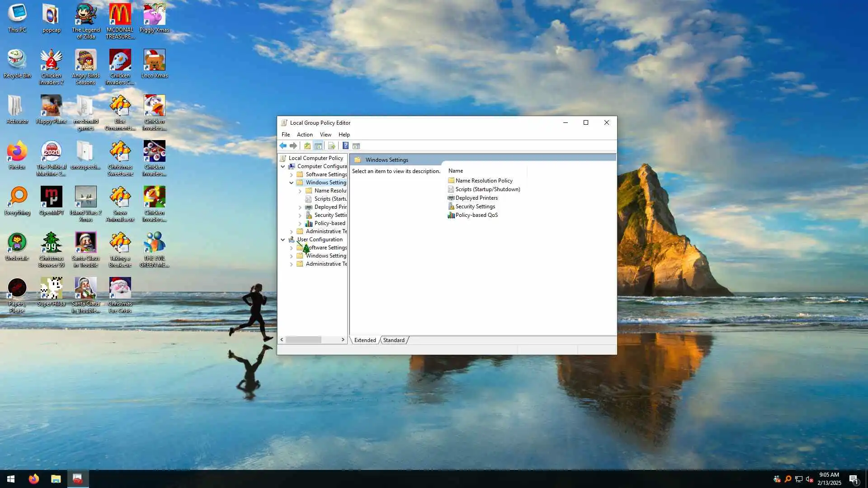
Task: Select Security Settings in the right pane
Action: click(475, 206)
